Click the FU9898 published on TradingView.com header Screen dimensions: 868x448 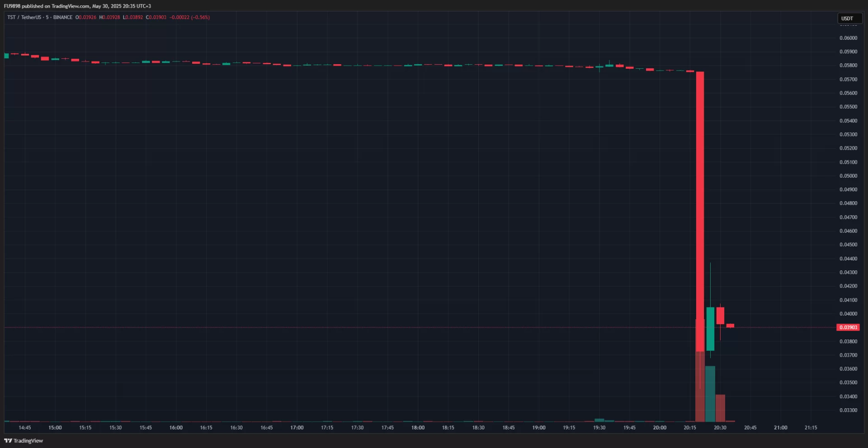tap(77, 6)
